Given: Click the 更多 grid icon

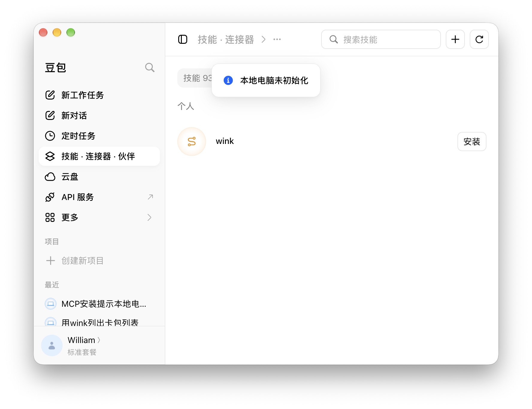Looking at the screenshot, I should [x=50, y=217].
